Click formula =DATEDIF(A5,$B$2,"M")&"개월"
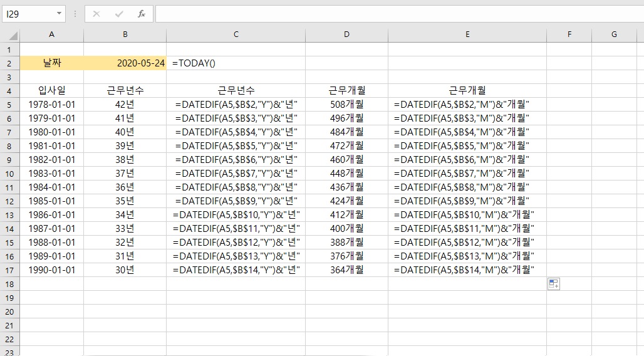The height and width of the screenshot is (356, 644). point(467,105)
